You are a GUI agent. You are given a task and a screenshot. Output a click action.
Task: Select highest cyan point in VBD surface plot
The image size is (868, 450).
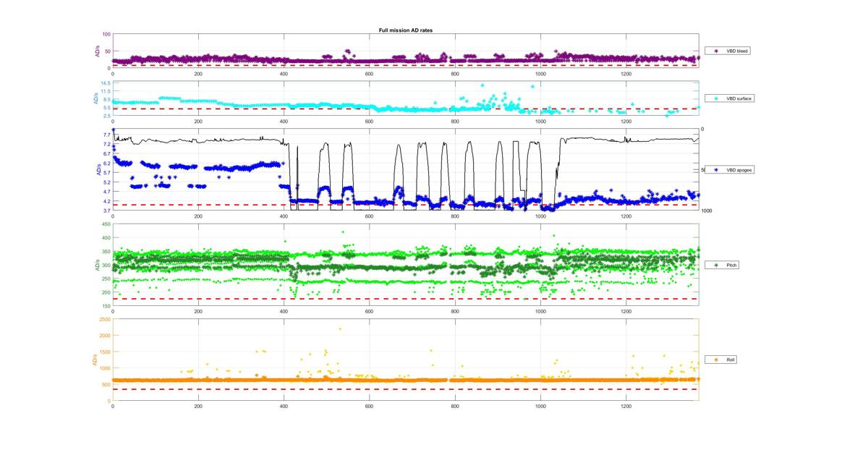pos(482,85)
